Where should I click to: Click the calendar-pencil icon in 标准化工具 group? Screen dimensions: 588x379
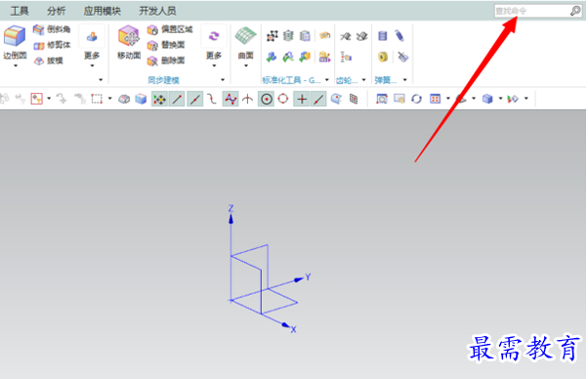[x=324, y=57]
